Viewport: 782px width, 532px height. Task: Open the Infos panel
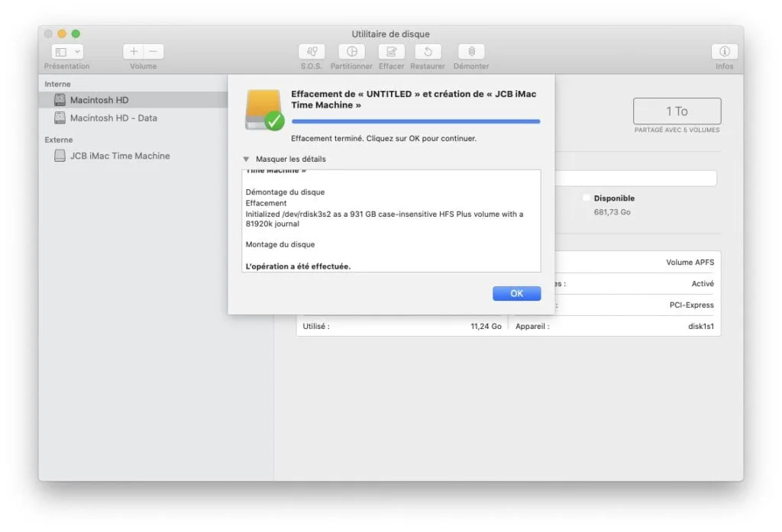(x=724, y=53)
